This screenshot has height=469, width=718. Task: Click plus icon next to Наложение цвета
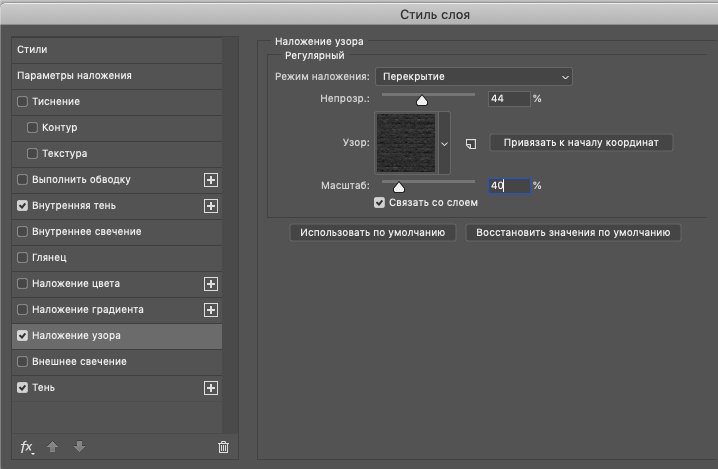pyautogui.click(x=211, y=284)
